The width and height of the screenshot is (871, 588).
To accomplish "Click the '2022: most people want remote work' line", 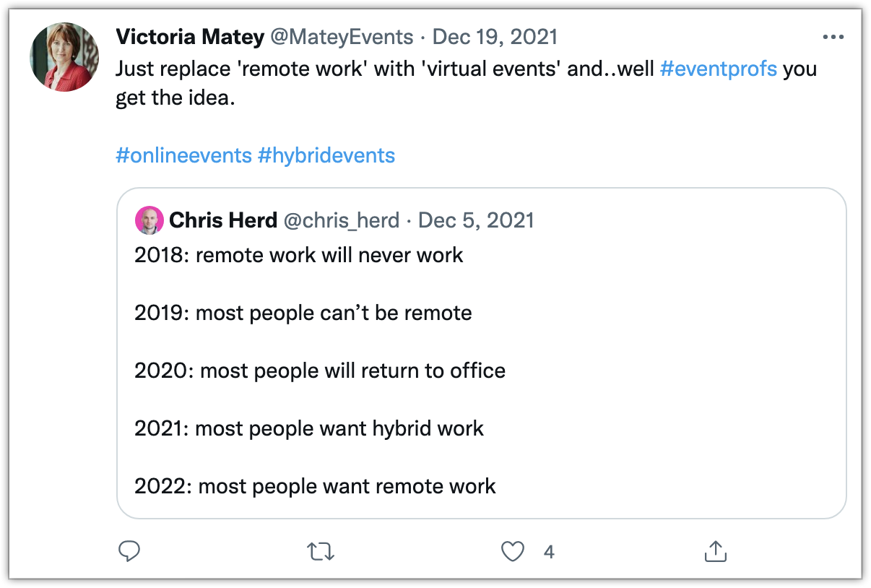I will pyautogui.click(x=315, y=486).
